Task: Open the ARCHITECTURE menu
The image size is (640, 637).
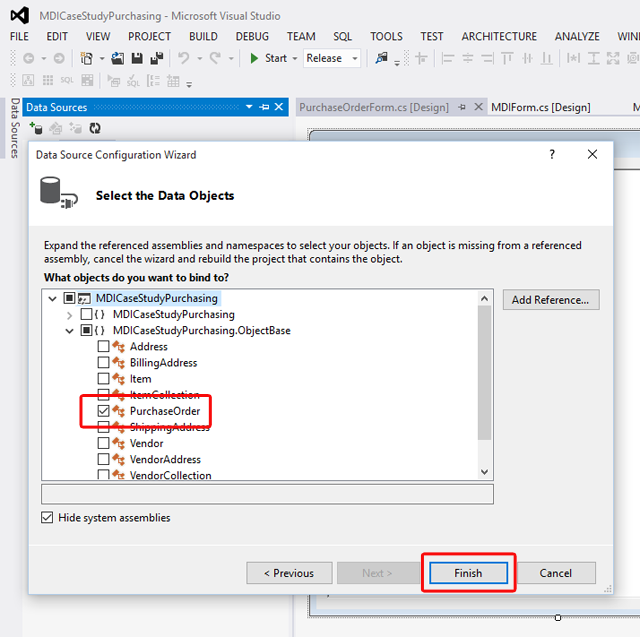Action: click(499, 36)
